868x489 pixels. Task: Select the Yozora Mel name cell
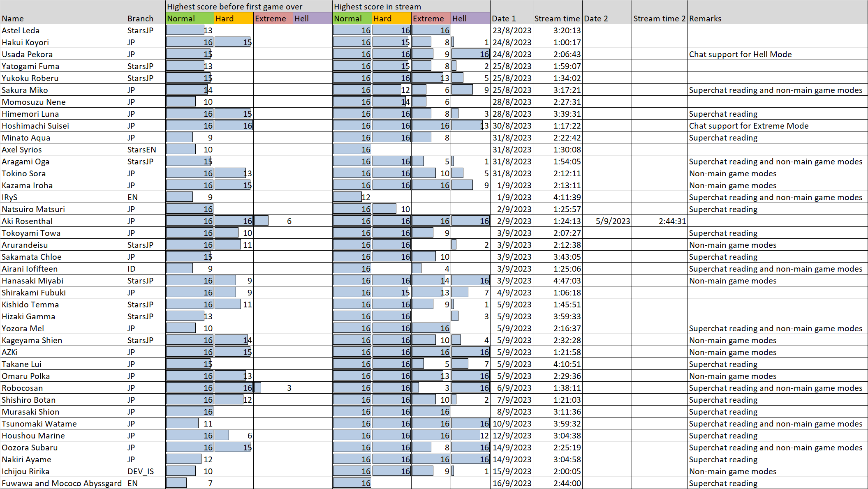click(x=63, y=328)
